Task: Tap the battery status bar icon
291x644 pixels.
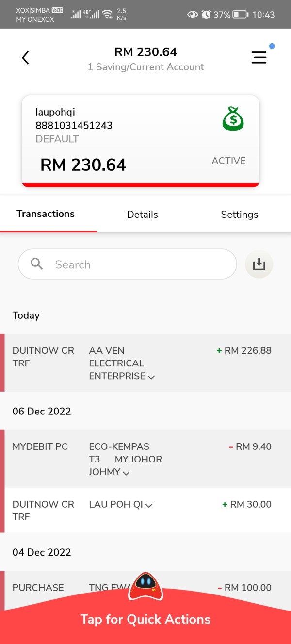Action: 241,15
